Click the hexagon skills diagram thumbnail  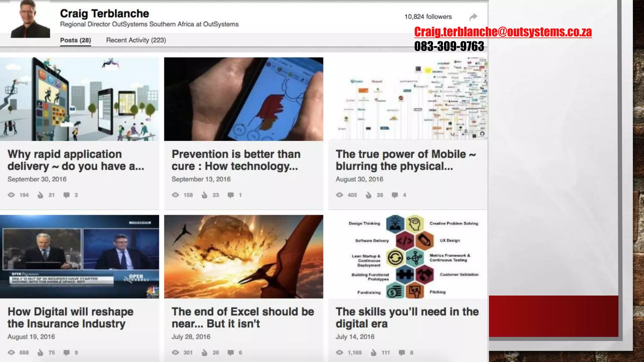click(x=408, y=256)
